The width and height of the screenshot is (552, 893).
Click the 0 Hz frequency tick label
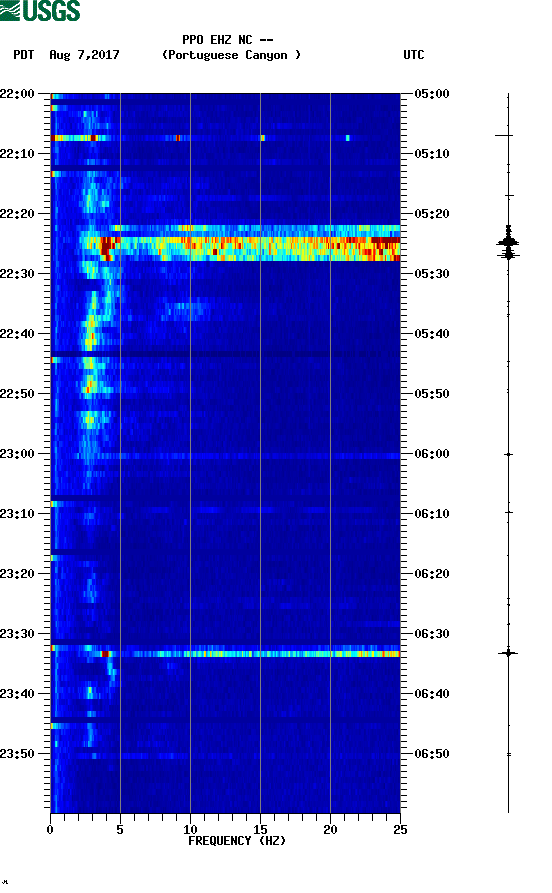(50, 830)
